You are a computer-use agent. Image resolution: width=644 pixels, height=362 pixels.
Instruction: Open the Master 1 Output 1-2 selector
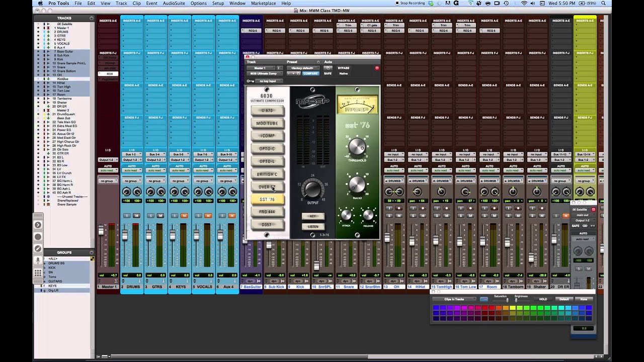108,160
